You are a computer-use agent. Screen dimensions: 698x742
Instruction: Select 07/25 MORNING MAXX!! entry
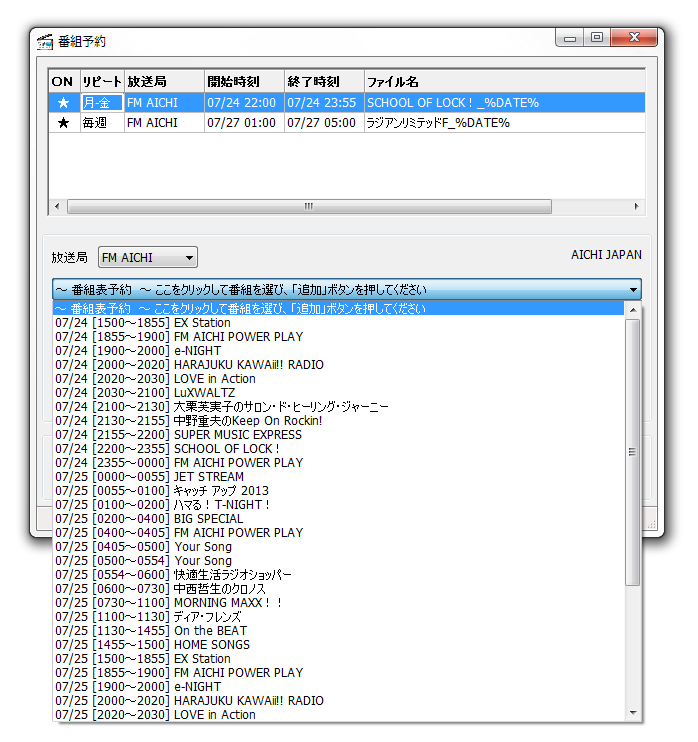338,603
